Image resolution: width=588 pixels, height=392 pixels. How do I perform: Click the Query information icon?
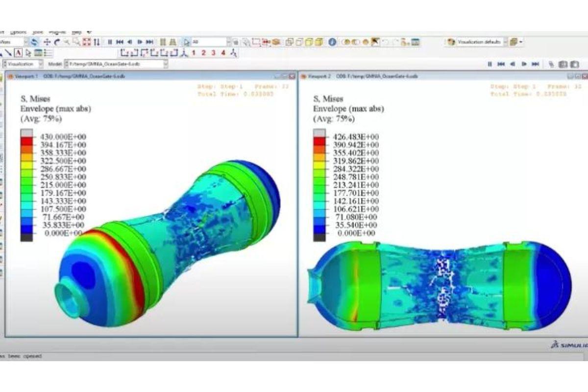pyautogui.click(x=332, y=42)
